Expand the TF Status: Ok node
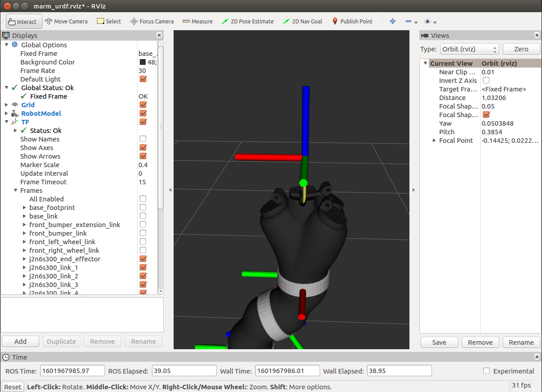Image resolution: width=542 pixels, height=392 pixels. (x=15, y=130)
